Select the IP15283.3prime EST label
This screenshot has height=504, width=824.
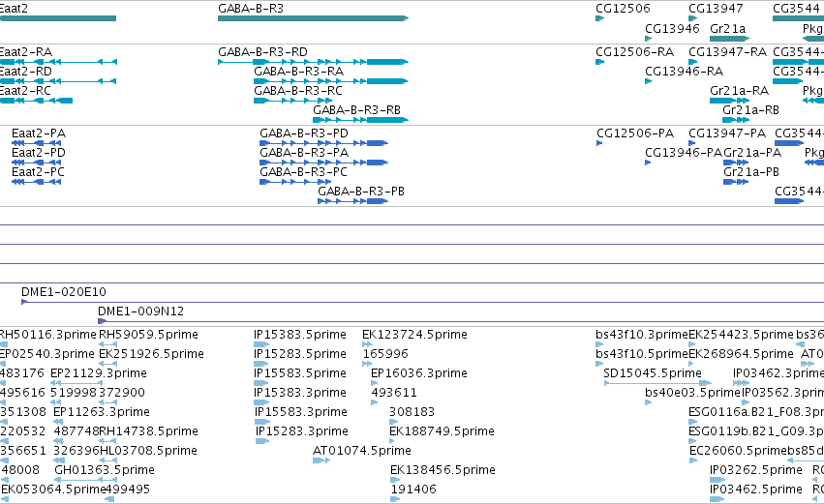coord(302,431)
